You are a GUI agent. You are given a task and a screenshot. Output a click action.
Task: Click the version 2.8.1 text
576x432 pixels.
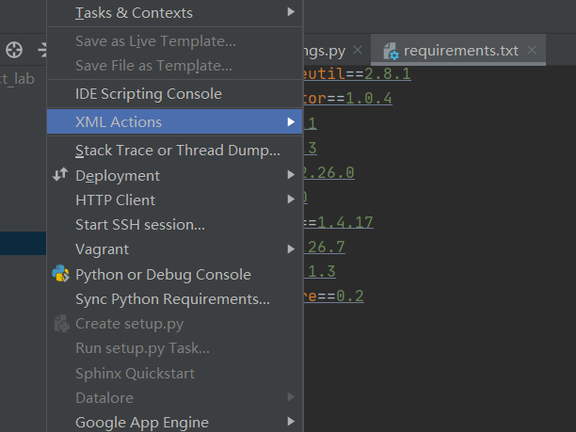(387, 74)
